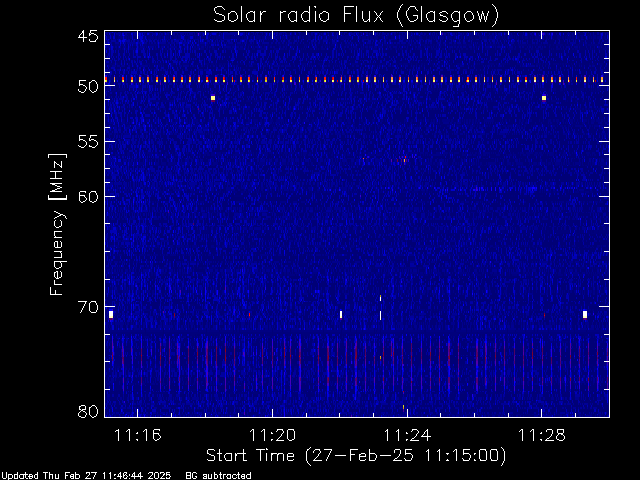
Task: Click the 50 frequency tick label
Action: click(88, 87)
